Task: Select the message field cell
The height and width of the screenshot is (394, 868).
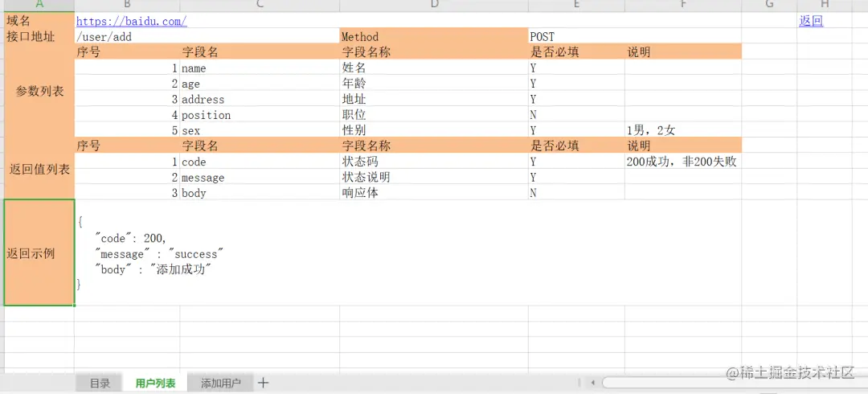Action: point(260,177)
